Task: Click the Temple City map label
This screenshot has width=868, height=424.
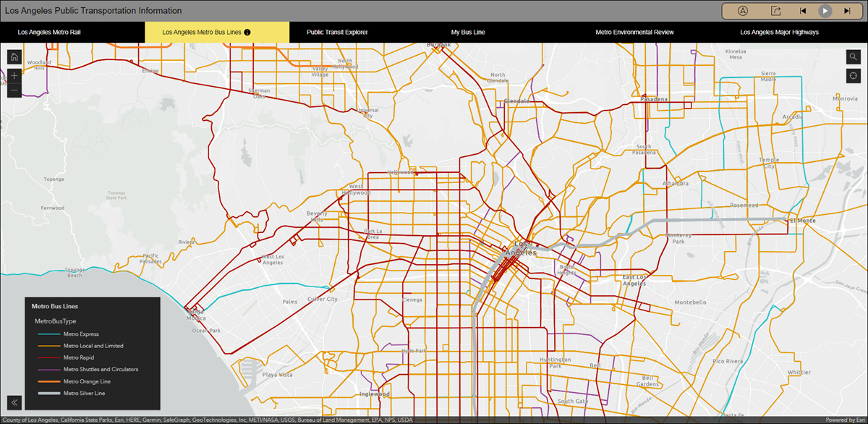Action: pos(769,163)
